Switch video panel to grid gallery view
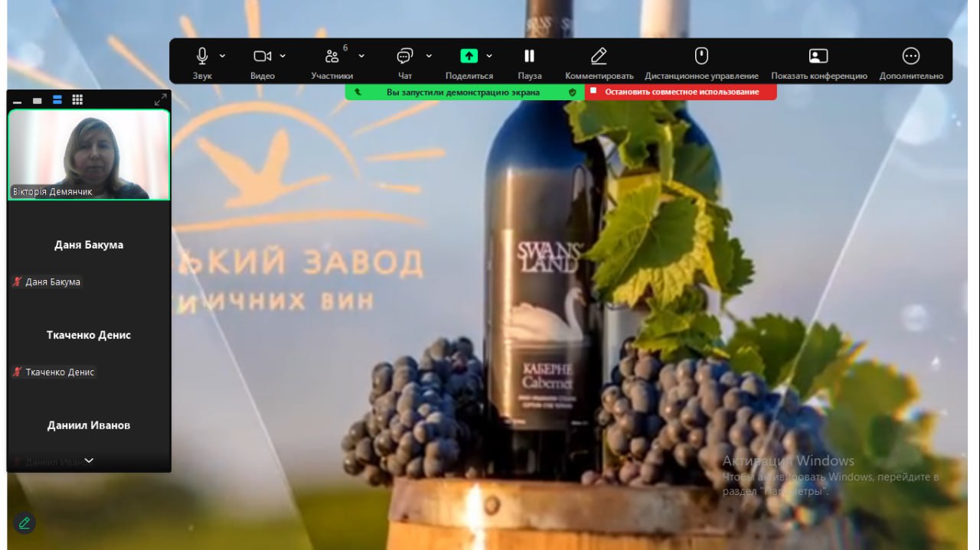The width and height of the screenshot is (980, 550). click(x=77, y=100)
